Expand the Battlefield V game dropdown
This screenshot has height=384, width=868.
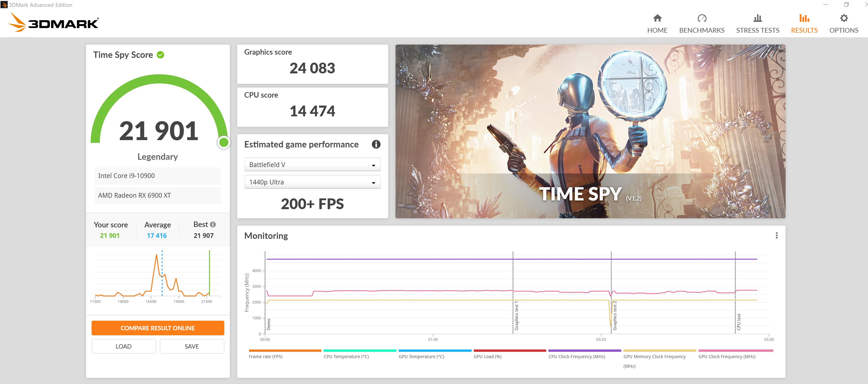tap(312, 165)
